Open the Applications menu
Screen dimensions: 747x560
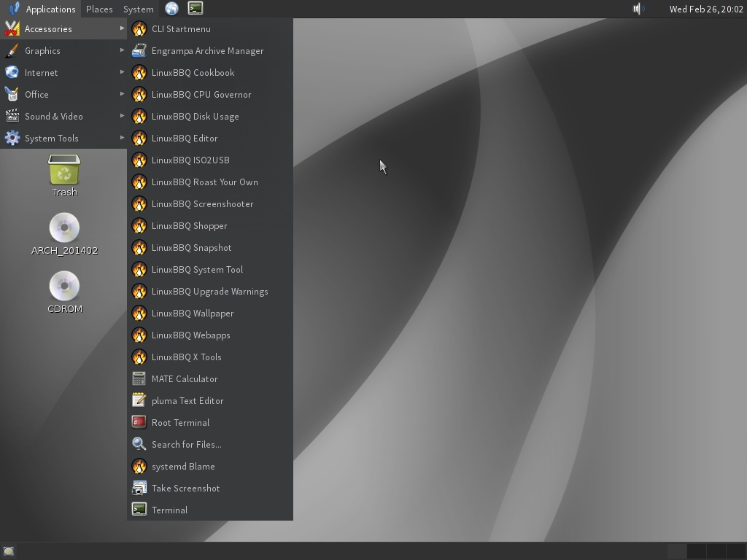pyautogui.click(x=42, y=9)
